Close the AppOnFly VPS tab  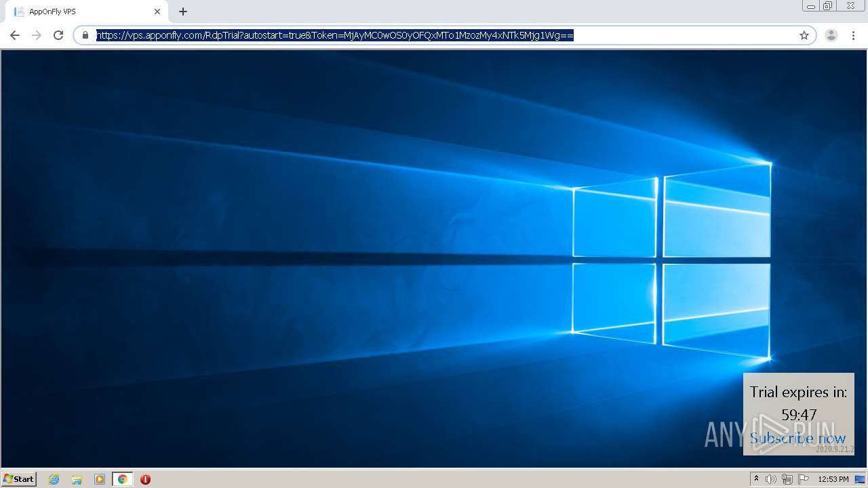pyautogui.click(x=157, y=12)
